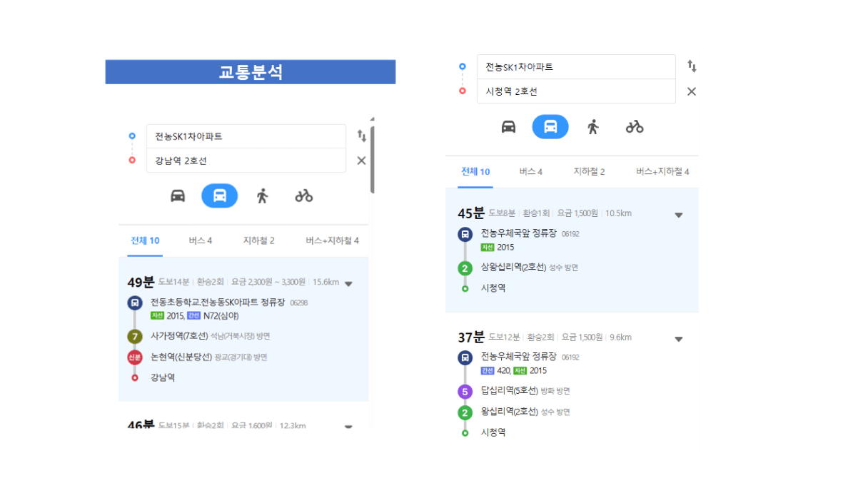Click fare text 요금 2,300원 ~ 3,300원
Screen dimensions: 868x488
point(268,283)
